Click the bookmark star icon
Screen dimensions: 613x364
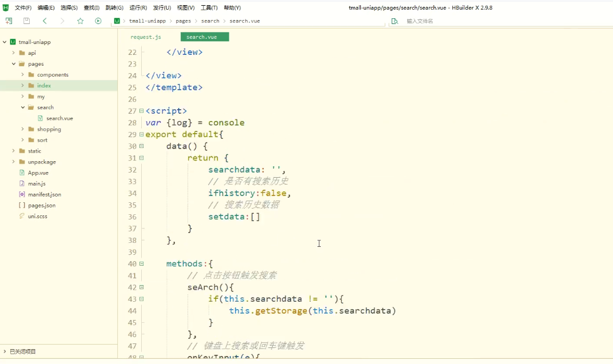point(80,21)
